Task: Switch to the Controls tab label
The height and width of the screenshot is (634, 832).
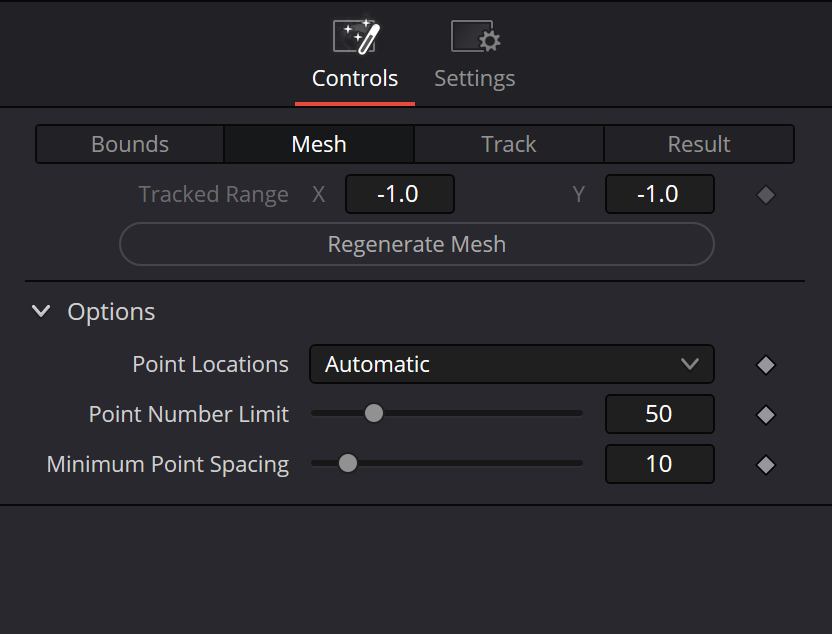Action: point(355,79)
